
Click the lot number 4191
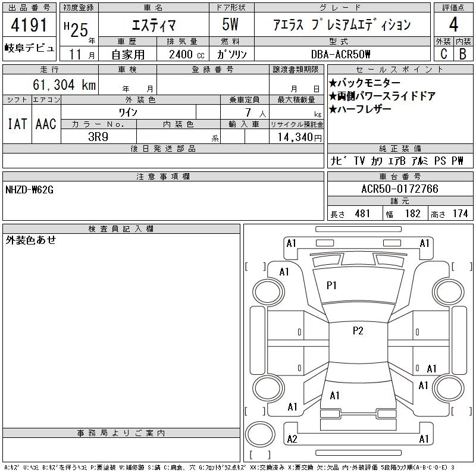tap(29, 25)
